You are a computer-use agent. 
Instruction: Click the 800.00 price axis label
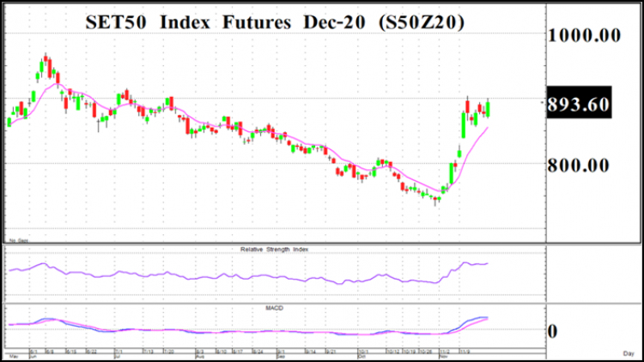coord(578,166)
